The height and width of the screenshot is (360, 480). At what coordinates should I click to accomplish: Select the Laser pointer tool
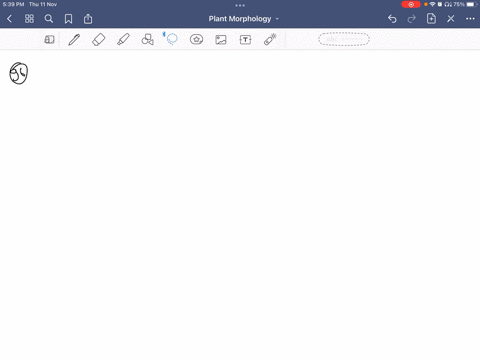[270, 39]
